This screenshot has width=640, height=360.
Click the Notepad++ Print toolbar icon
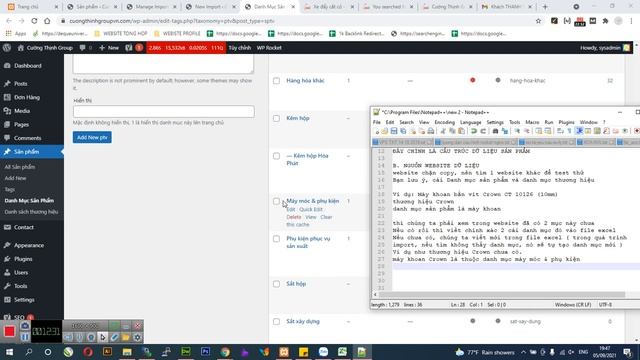(x=431, y=131)
